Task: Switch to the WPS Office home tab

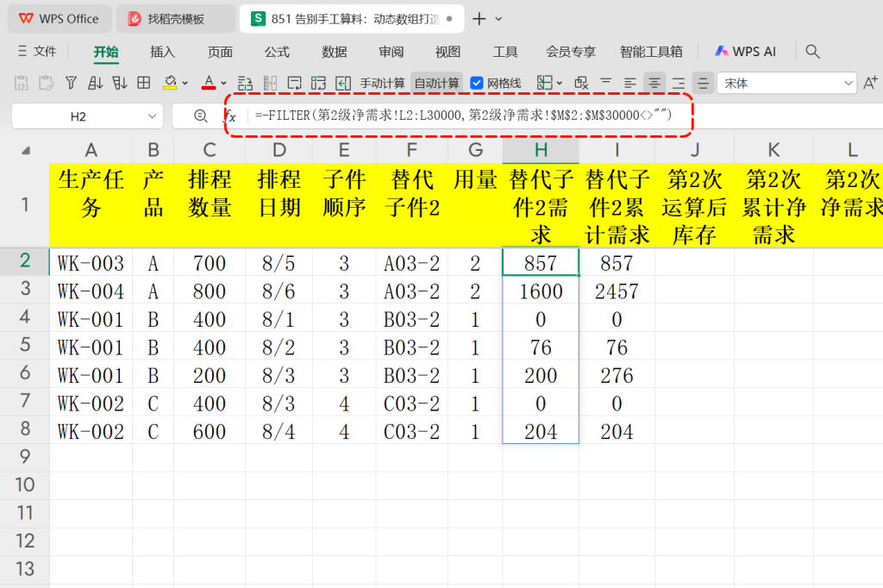Action: (59, 19)
